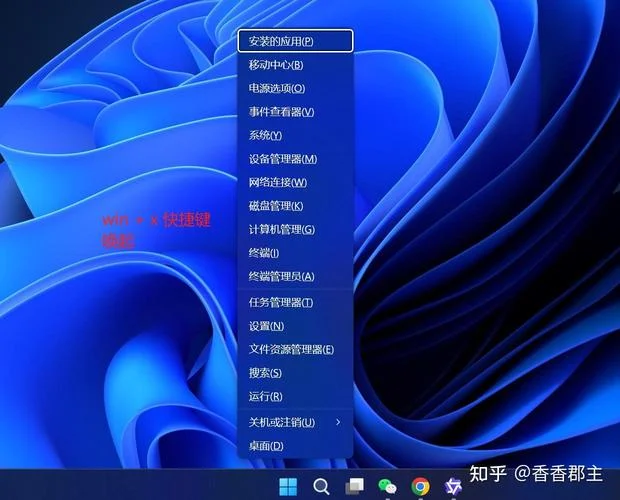Launch 终端管理员(A)

[295, 276]
